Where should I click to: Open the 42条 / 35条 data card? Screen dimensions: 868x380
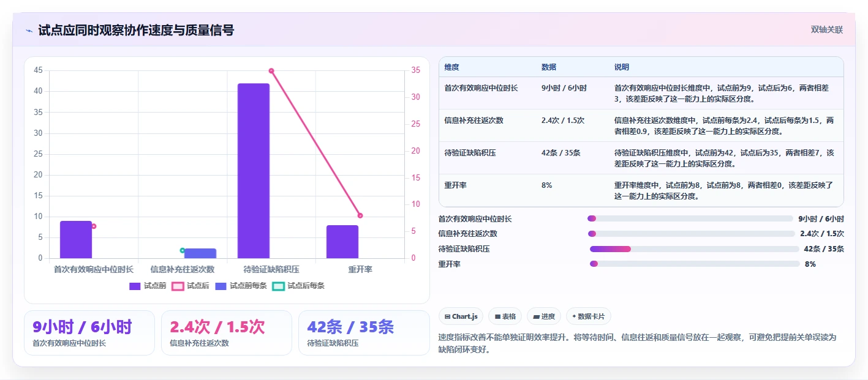tap(364, 333)
